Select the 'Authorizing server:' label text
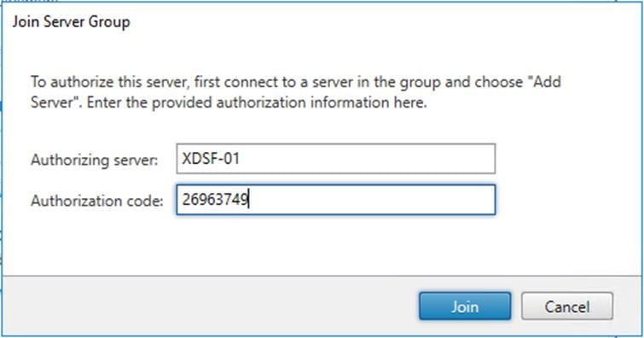Screen dimensions: 644x338 pos(95,160)
